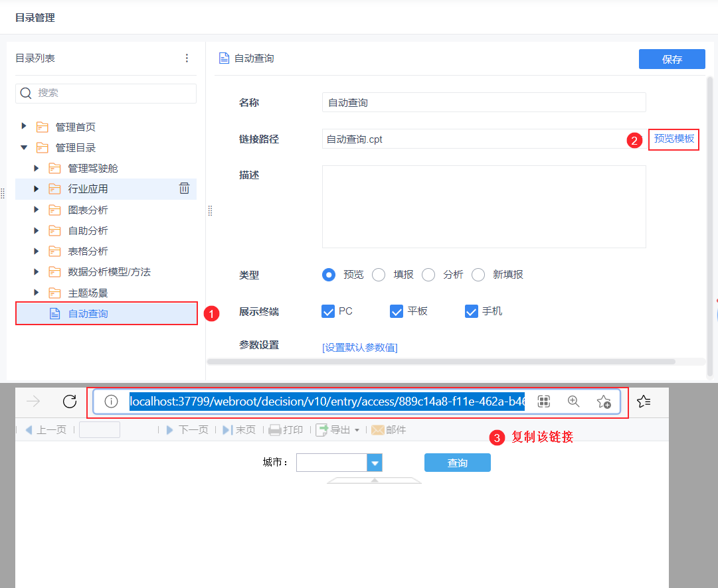Click the 图表分析 folder icon
718x588 pixels.
54,210
